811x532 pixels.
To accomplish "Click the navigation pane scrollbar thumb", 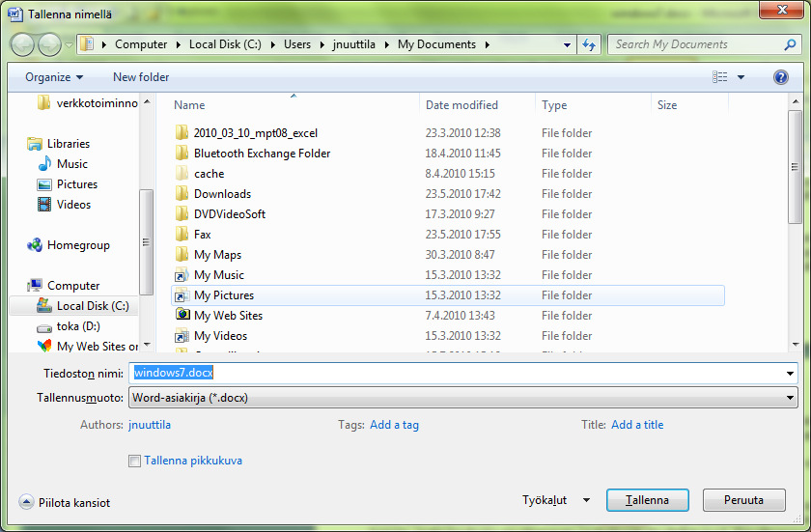I will coord(146,242).
